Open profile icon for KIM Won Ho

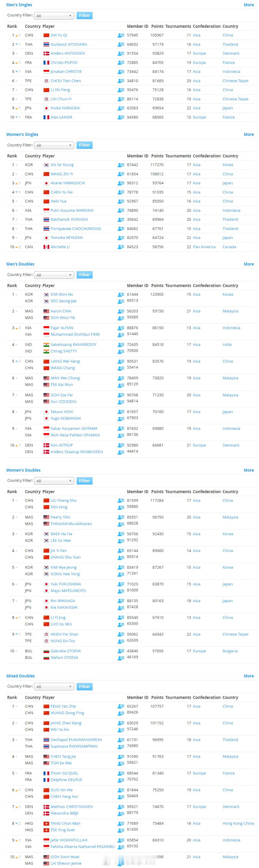pyautogui.click(x=121, y=295)
